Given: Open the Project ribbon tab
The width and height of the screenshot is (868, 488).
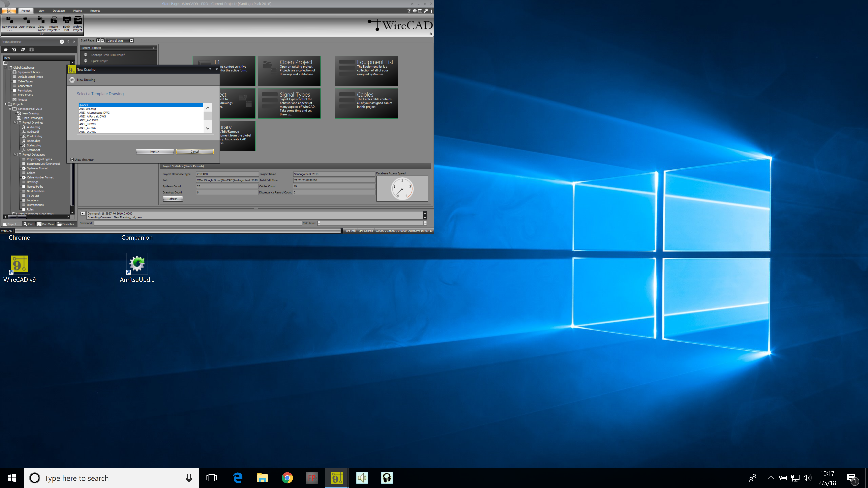Looking at the screenshot, I should pyautogui.click(x=26, y=11).
